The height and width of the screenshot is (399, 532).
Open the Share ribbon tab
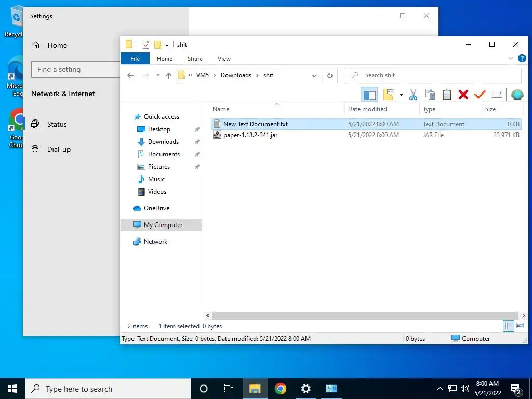coord(195,59)
